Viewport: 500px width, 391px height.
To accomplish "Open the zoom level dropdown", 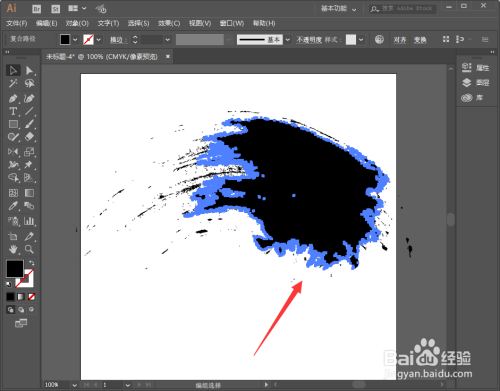I will coord(74,385).
